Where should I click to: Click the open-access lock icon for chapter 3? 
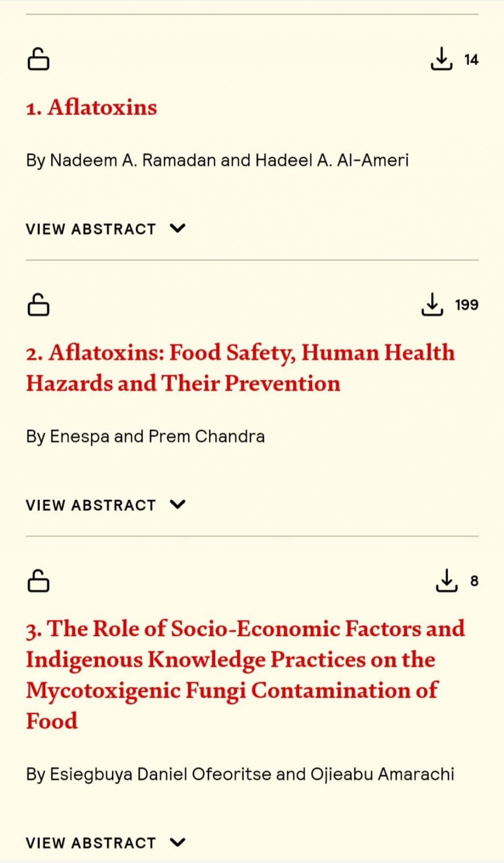(38, 580)
